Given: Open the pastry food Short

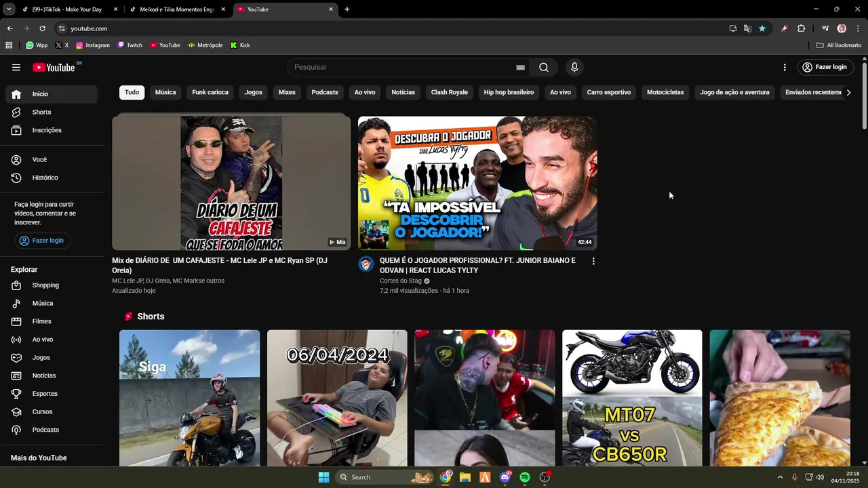Looking at the screenshot, I should coord(780,398).
